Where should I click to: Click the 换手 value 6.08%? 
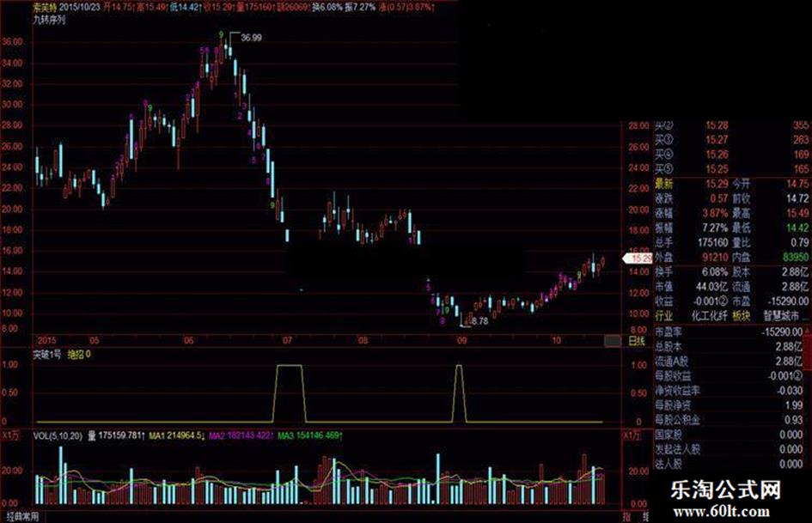[715, 272]
